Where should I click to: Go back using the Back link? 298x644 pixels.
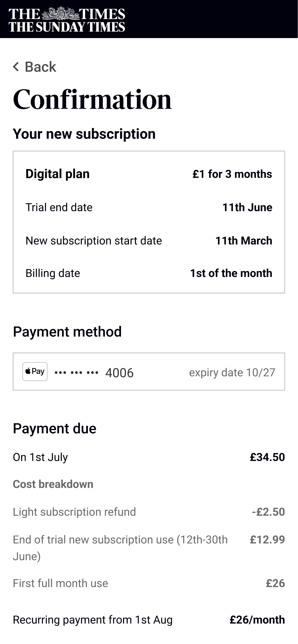40,67
